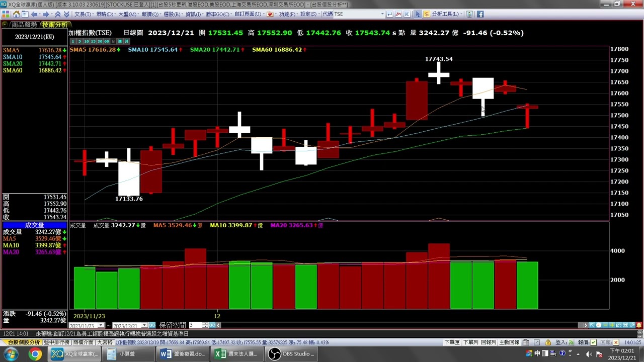Select the 5-minute timeframe button
The width and height of the screenshot is (644, 362).
point(80,41)
